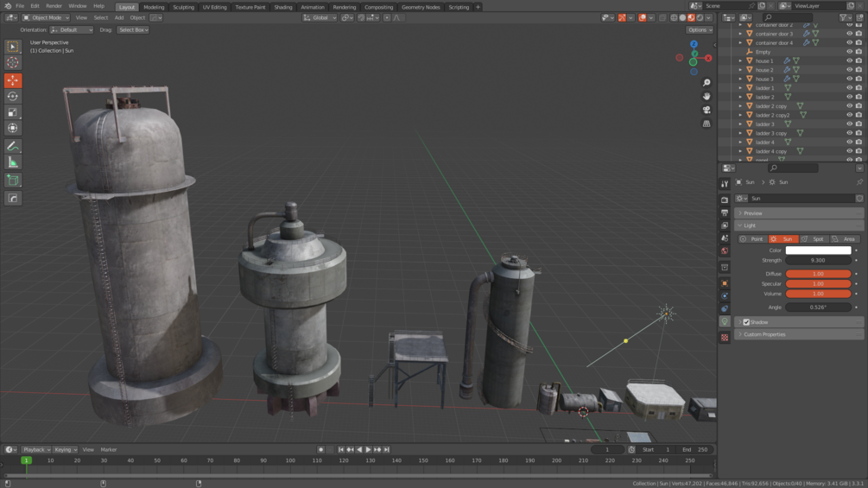
Task: Select the Add Cube tool
Action: (13, 180)
